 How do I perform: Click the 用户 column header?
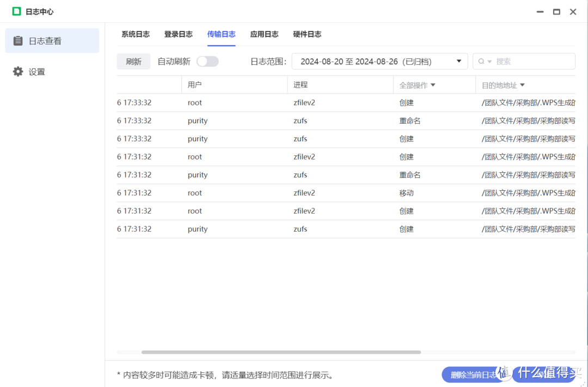tap(195, 84)
